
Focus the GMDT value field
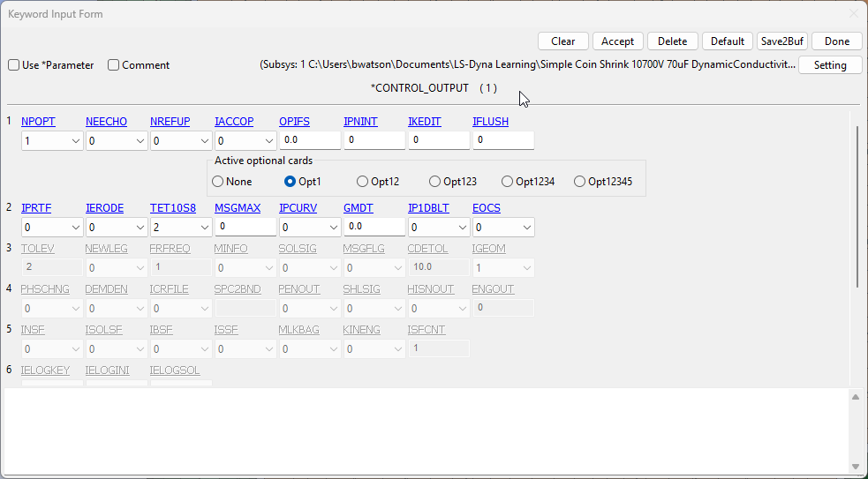(x=374, y=227)
